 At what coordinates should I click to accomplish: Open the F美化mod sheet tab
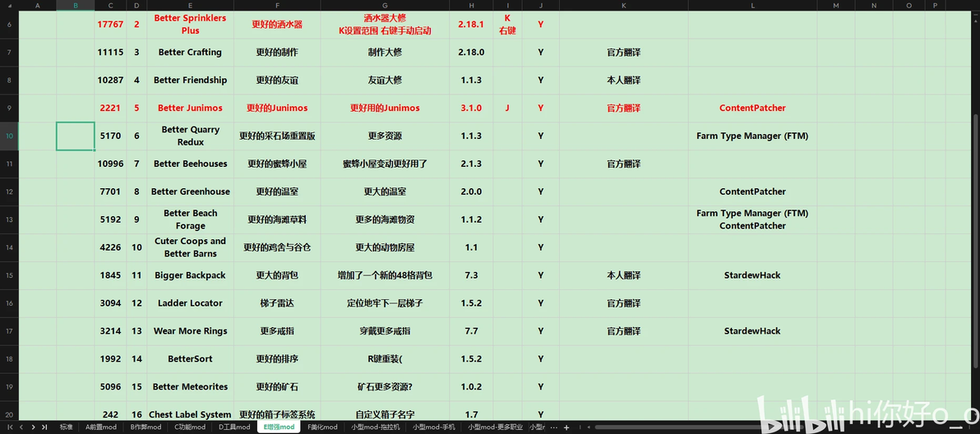pos(322,427)
